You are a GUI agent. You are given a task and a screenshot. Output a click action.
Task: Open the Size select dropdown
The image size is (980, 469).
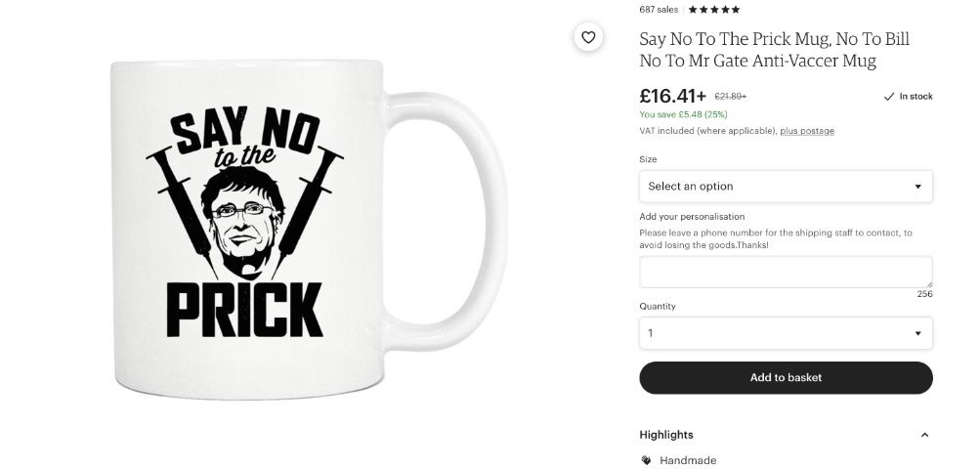point(786,186)
